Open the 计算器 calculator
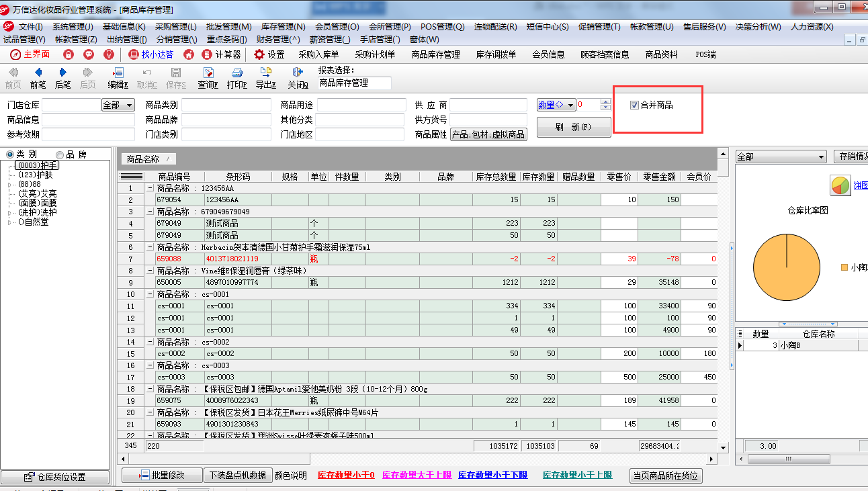The height and width of the screenshot is (491, 868). [x=222, y=54]
